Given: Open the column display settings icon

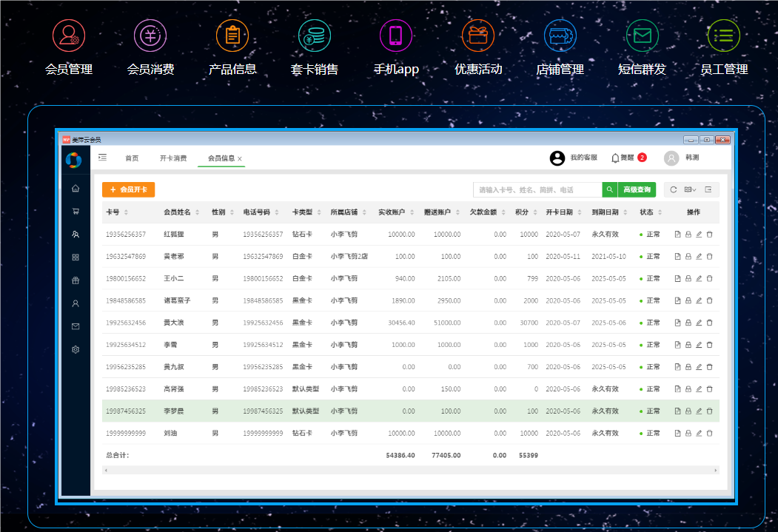Looking at the screenshot, I should [x=690, y=189].
